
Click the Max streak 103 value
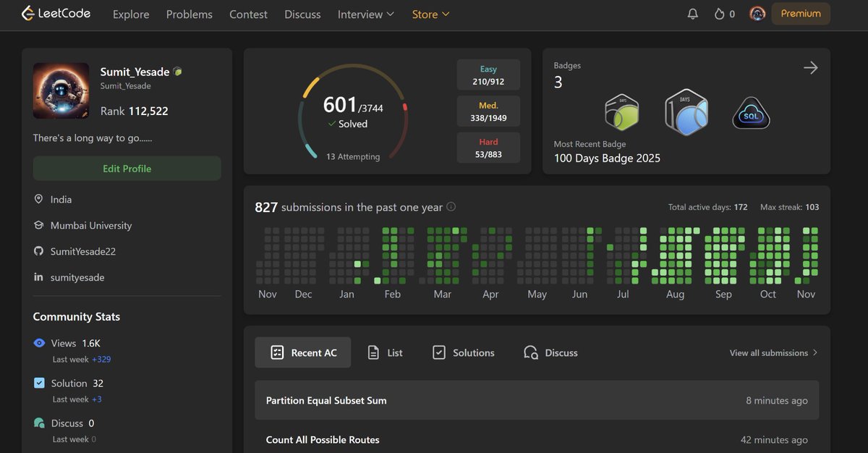[812, 207]
